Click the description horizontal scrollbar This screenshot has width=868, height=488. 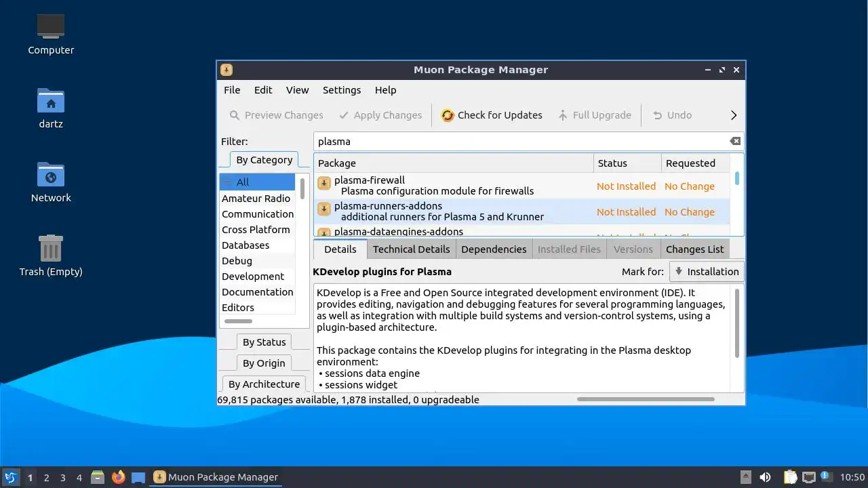tap(646, 399)
